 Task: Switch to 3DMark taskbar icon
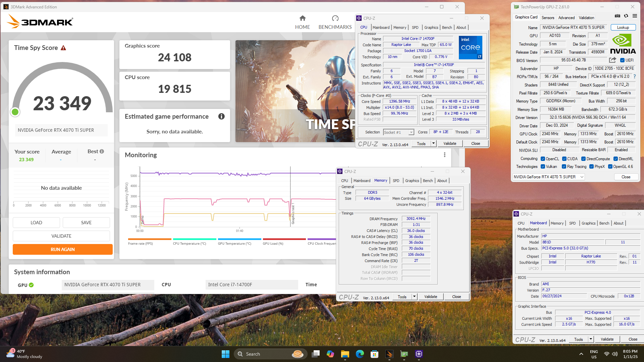point(389,354)
